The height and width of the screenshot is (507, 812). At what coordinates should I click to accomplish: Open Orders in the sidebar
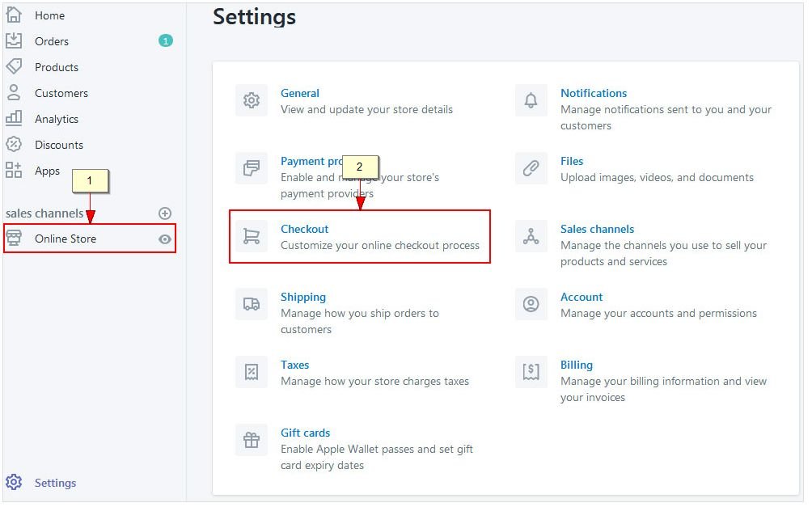[52, 41]
